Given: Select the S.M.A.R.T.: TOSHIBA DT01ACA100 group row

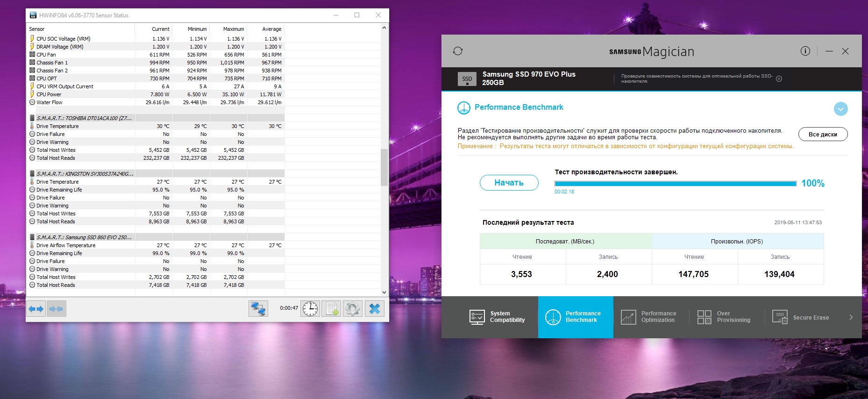Looking at the screenshot, I should (156, 118).
